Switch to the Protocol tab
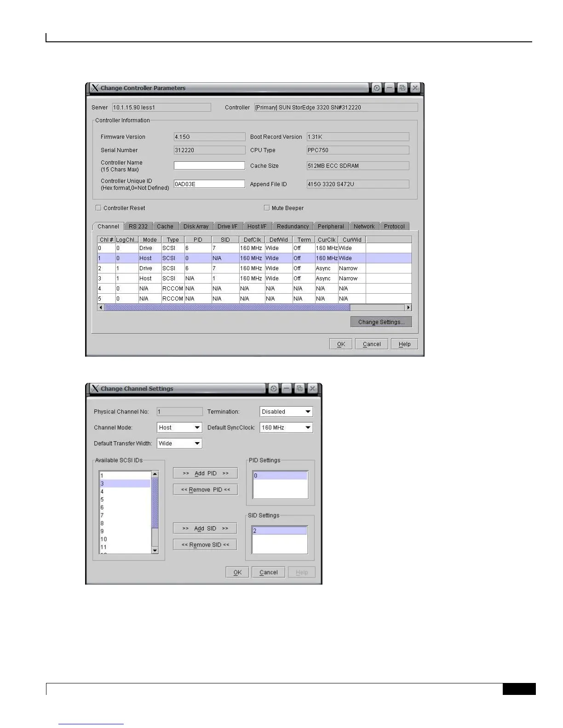The height and width of the screenshot is (728, 563). [x=394, y=226]
